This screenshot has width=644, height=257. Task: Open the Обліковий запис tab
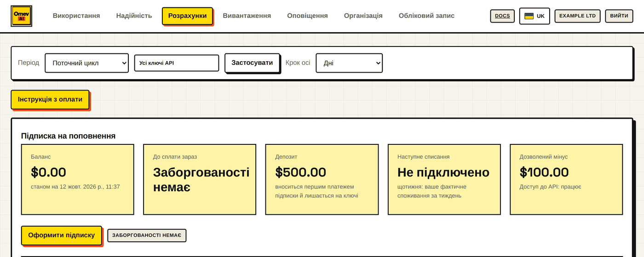pyautogui.click(x=426, y=16)
